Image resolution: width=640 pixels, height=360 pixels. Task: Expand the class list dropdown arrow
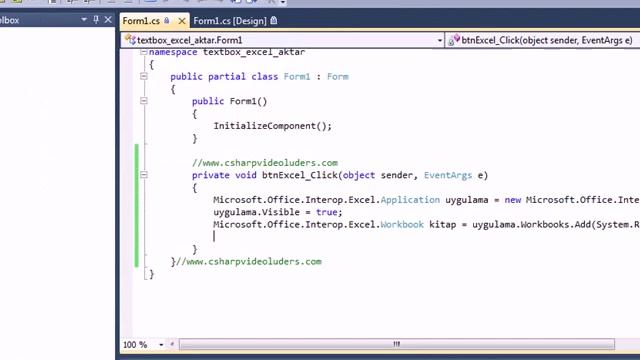(440, 40)
